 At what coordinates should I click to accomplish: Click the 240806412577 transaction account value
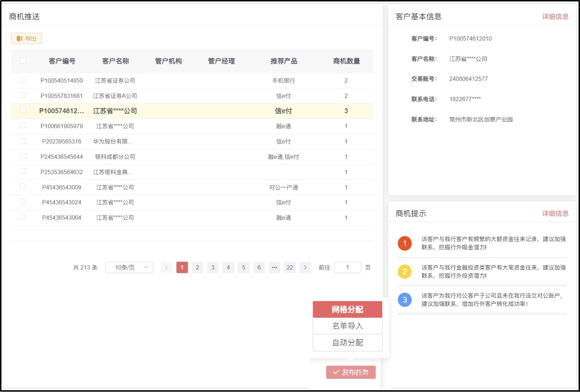coord(468,79)
